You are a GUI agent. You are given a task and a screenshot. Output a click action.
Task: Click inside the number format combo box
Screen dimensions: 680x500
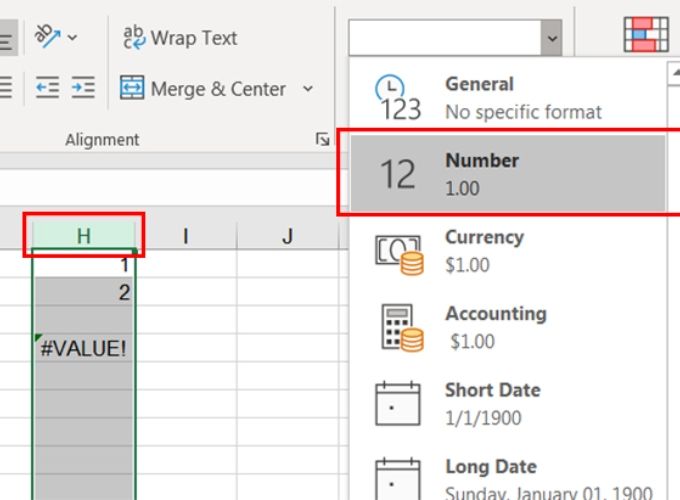tap(445, 38)
